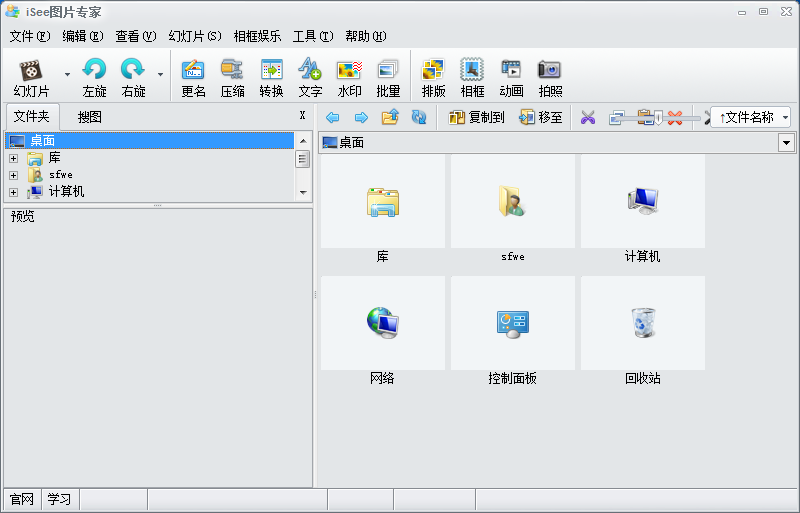Expand the 库 tree node
800x513 pixels.
pyautogui.click(x=13, y=158)
